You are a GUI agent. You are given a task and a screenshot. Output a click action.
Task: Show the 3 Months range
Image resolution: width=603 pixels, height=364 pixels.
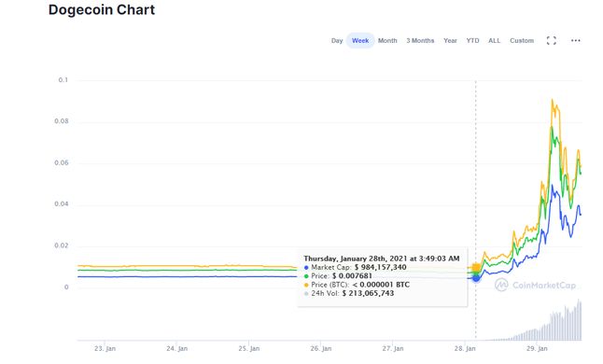point(420,41)
